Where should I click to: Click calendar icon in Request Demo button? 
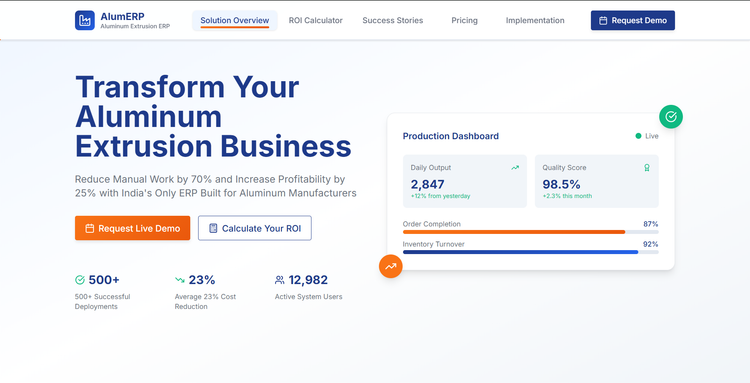(603, 21)
